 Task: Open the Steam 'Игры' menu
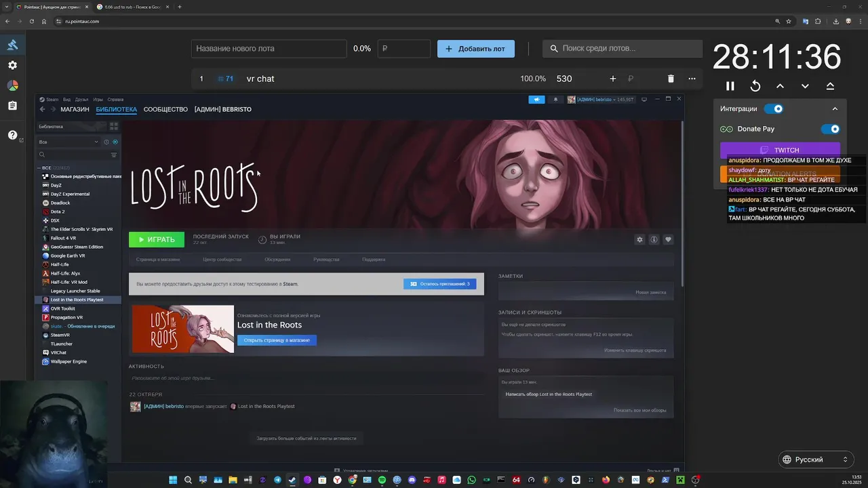tap(98, 100)
